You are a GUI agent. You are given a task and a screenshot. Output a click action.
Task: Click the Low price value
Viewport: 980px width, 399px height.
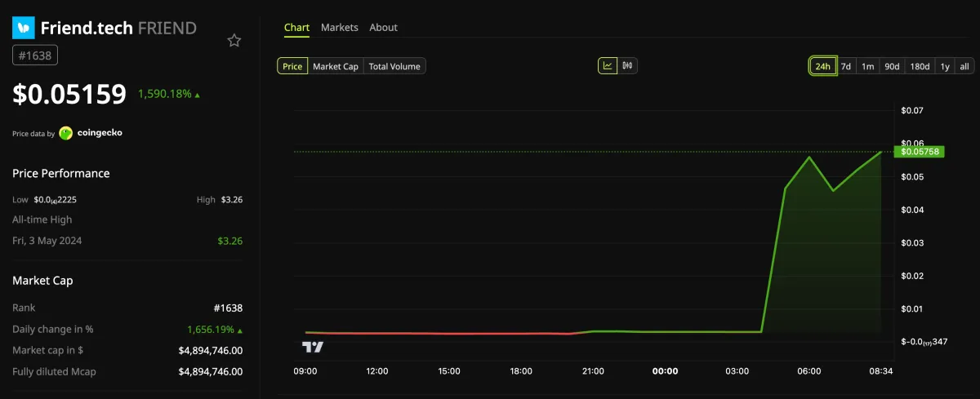pos(55,199)
